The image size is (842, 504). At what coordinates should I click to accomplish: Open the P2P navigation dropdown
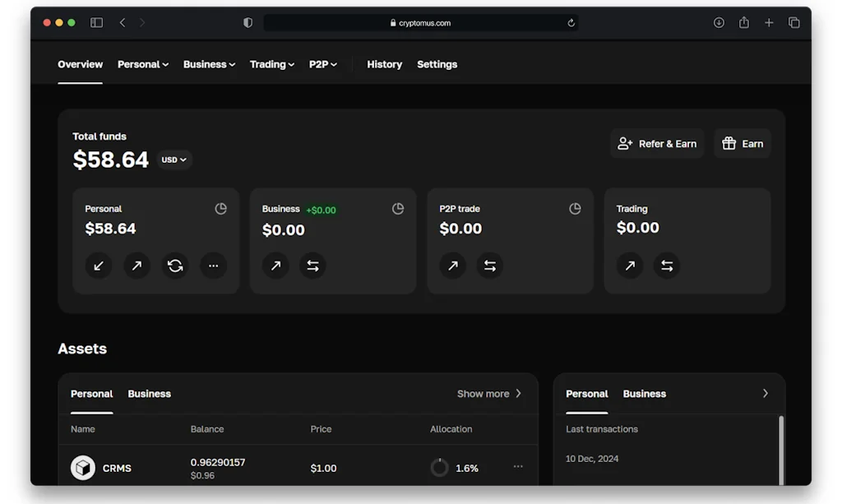coord(323,64)
